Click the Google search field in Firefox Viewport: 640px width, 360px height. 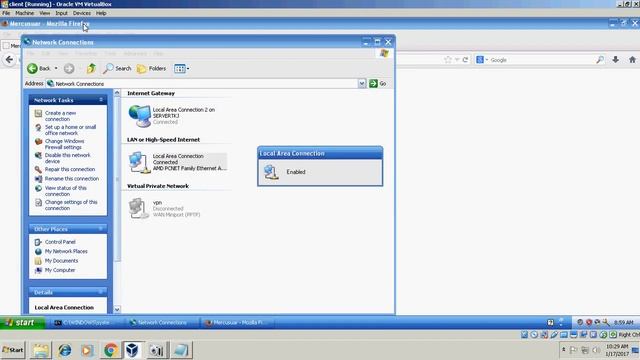pyautogui.click(x=543, y=60)
